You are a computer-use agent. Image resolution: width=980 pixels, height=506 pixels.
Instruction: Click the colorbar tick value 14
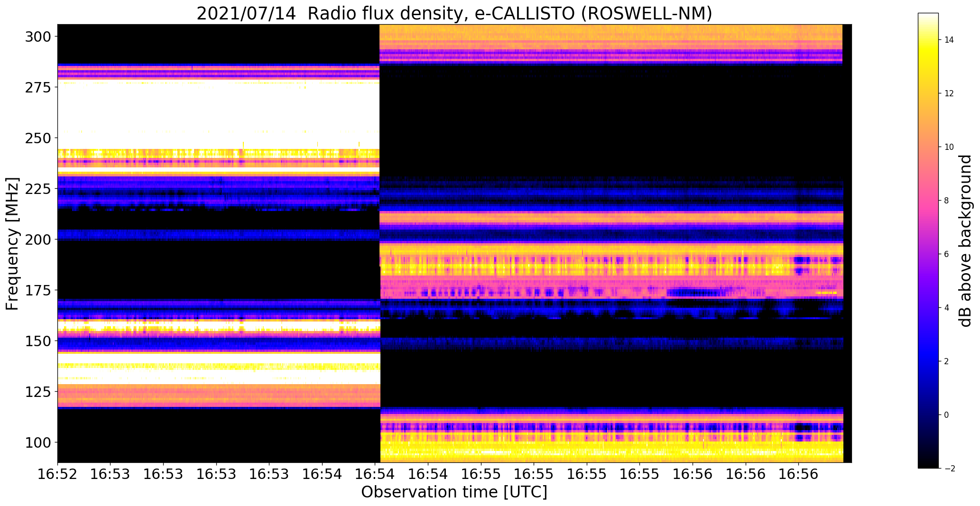click(949, 40)
